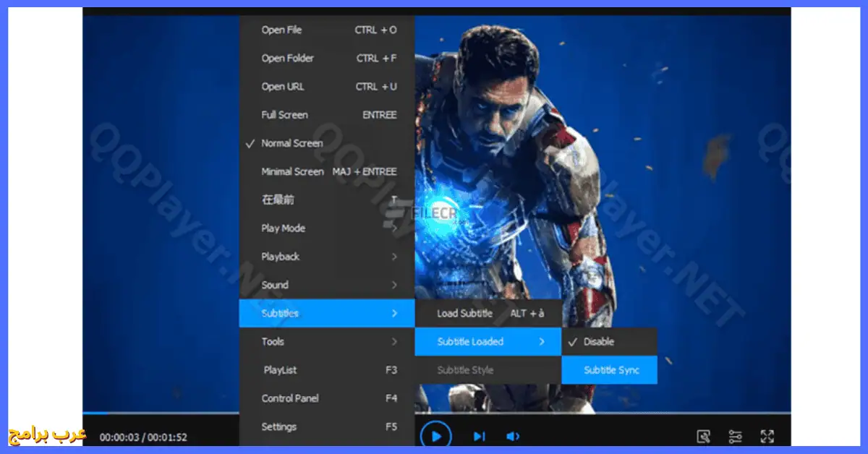Select Open URL menu item

point(327,87)
